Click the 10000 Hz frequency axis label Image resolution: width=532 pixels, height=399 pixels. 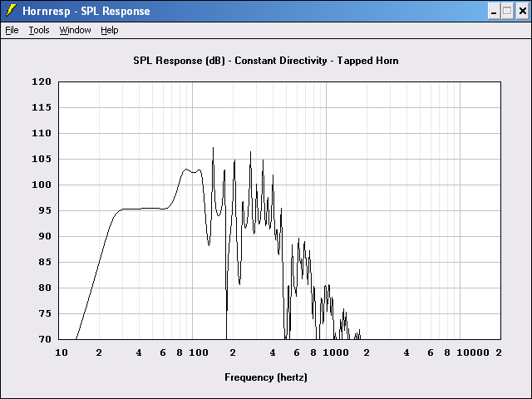tap(473, 352)
